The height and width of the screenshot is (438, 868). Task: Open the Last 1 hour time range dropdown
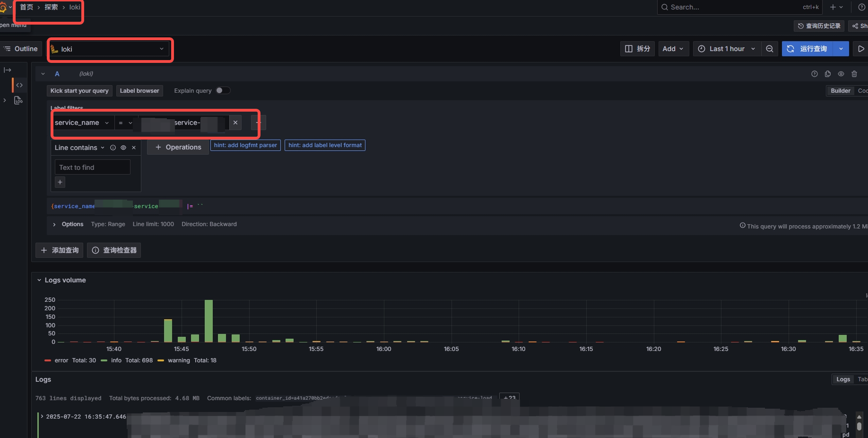[x=726, y=49]
